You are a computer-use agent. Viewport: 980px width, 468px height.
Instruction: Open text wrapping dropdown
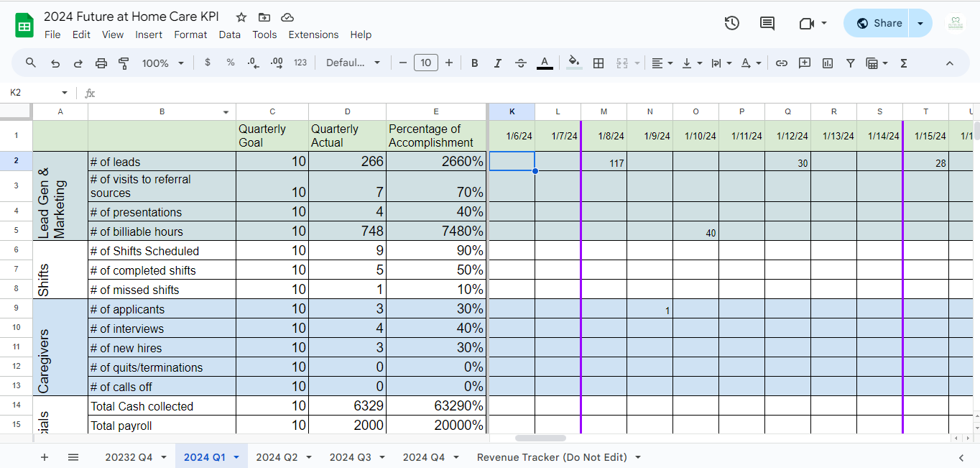tap(721, 63)
